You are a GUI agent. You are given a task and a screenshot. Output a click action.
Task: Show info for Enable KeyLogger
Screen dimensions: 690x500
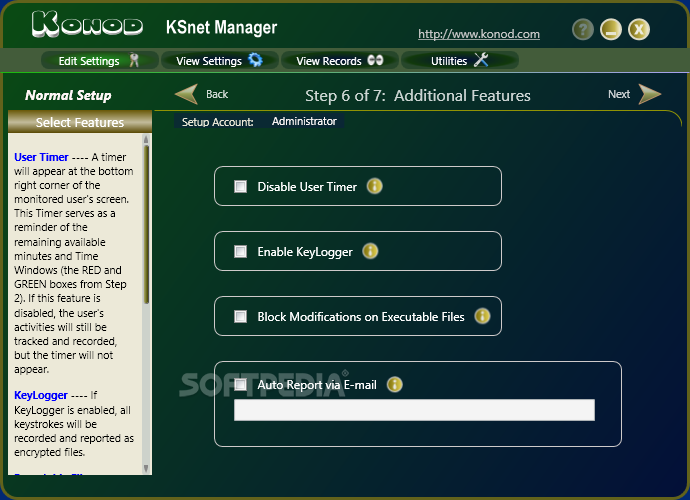coord(370,251)
